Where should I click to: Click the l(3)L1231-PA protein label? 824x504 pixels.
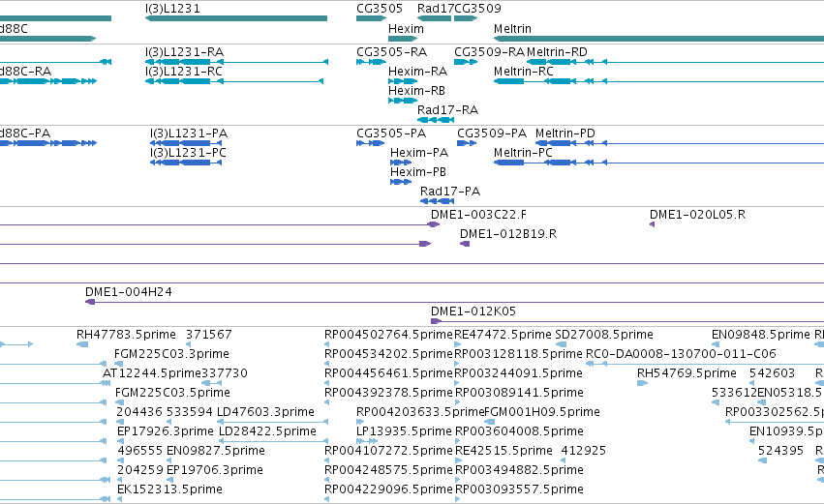point(189,133)
